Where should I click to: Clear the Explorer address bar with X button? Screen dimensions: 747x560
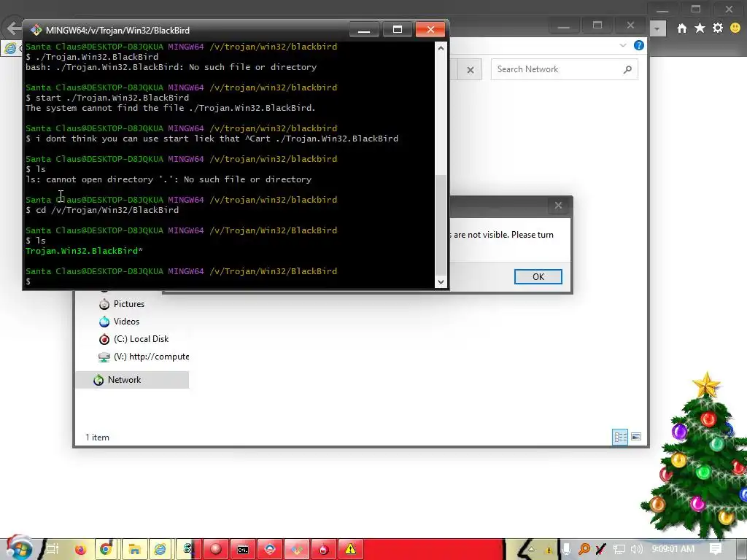(x=471, y=70)
